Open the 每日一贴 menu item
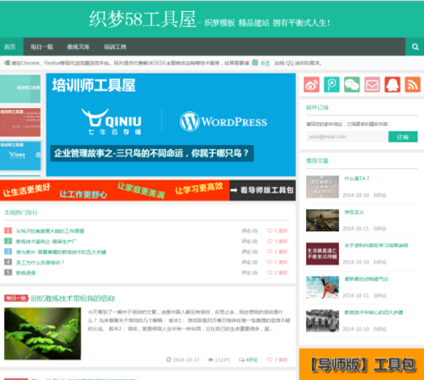The height and width of the screenshot is (380, 424). coord(42,47)
